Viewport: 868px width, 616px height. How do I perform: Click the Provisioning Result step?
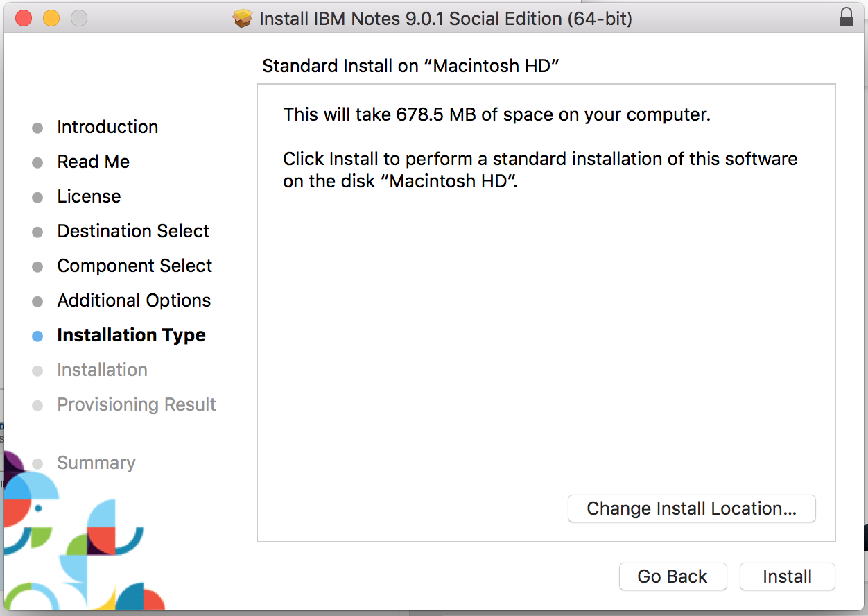137,404
